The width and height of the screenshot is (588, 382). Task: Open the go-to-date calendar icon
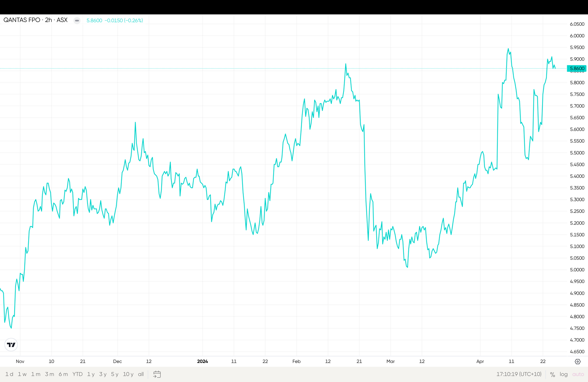coord(157,374)
